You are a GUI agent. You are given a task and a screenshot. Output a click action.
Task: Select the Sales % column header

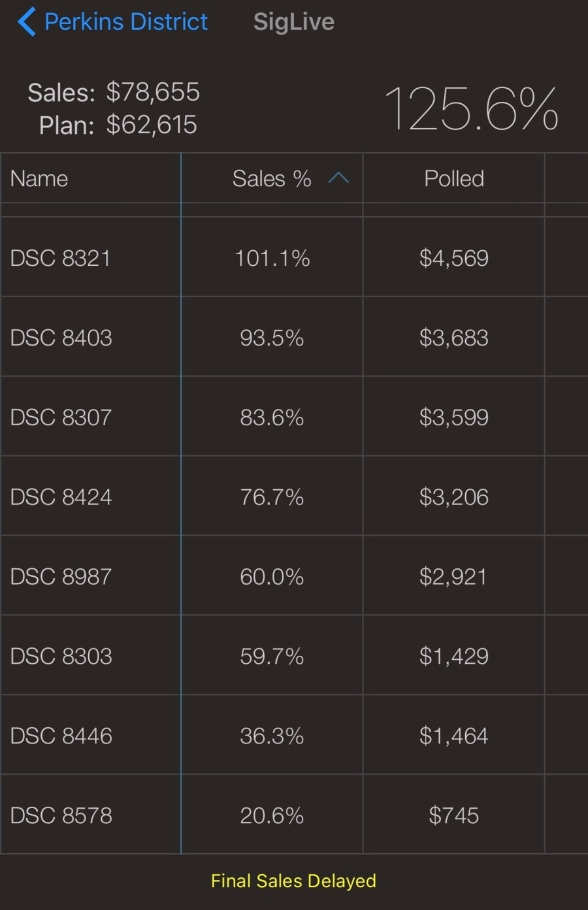(x=271, y=178)
